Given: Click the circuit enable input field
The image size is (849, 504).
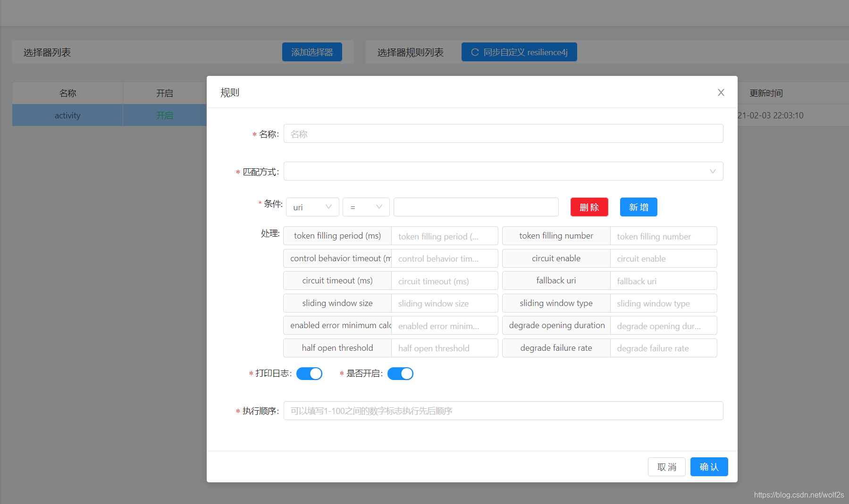Looking at the screenshot, I should tap(664, 258).
